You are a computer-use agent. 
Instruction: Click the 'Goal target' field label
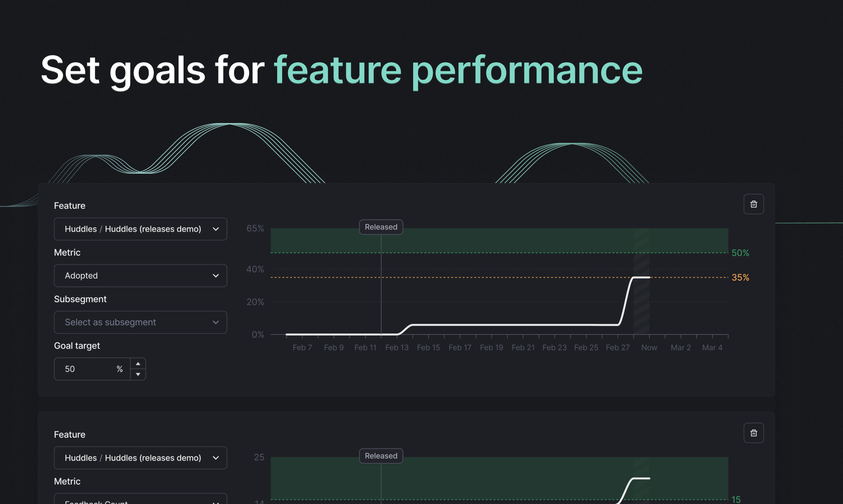pyautogui.click(x=77, y=346)
